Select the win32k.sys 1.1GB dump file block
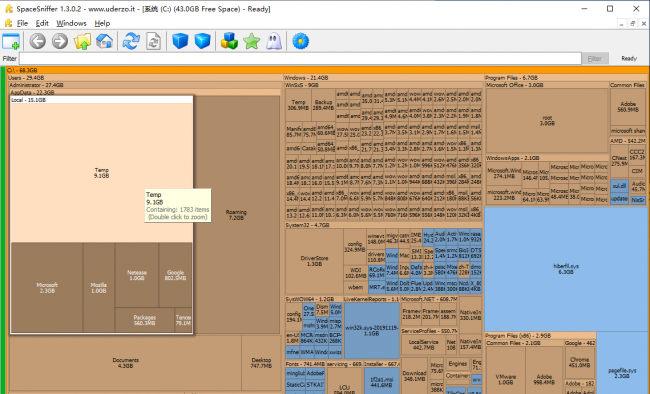Screen dimensions: 650x394 pos(371,331)
